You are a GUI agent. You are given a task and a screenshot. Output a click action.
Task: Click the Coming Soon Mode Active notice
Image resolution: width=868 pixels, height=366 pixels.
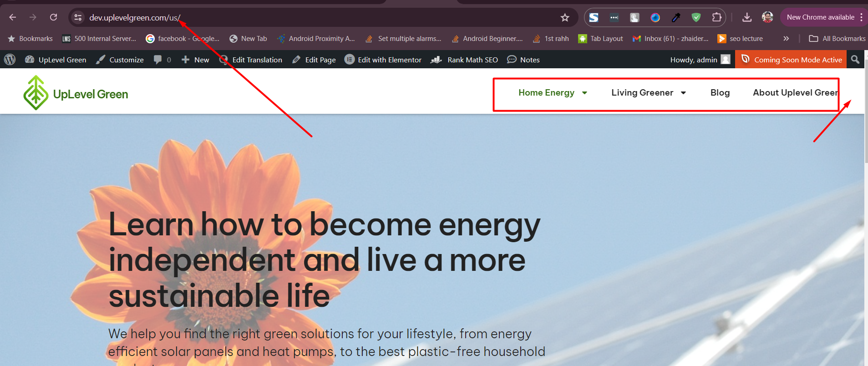point(791,60)
